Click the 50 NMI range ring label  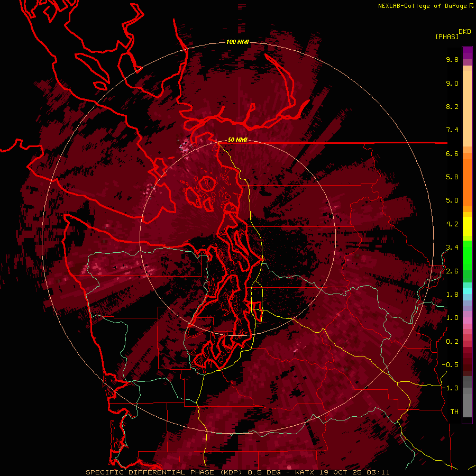click(x=237, y=140)
